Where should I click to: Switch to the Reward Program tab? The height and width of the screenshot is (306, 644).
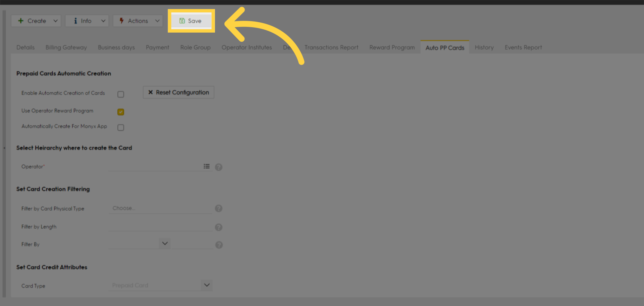tap(392, 47)
